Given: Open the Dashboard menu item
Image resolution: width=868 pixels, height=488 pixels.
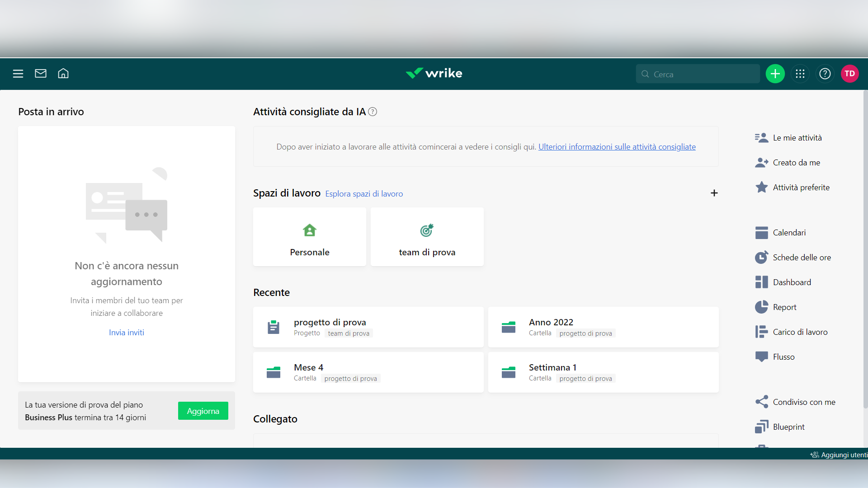Looking at the screenshot, I should pos(792,282).
